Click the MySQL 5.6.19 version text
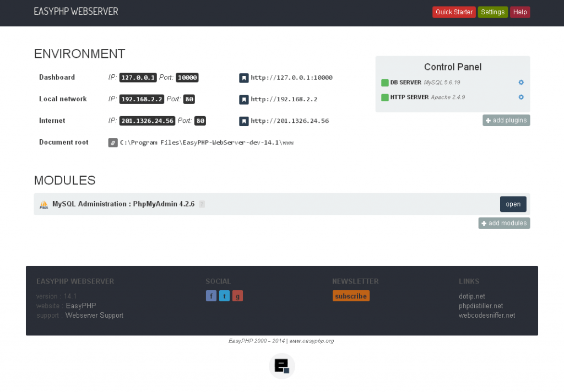564x392 pixels. coord(442,83)
